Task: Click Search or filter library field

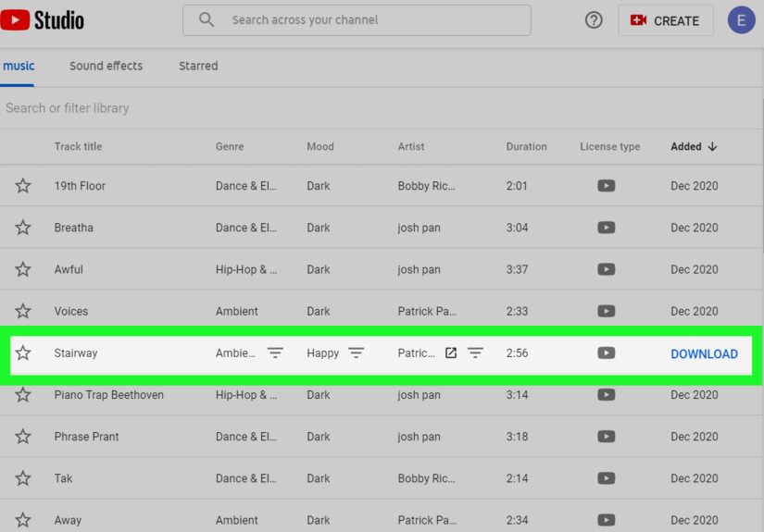Action: tap(380, 108)
